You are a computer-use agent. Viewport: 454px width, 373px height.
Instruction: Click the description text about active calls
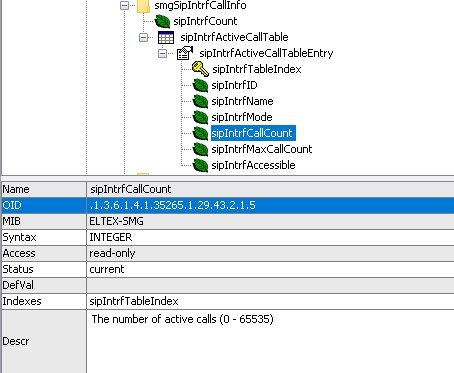(x=183, y=319)
